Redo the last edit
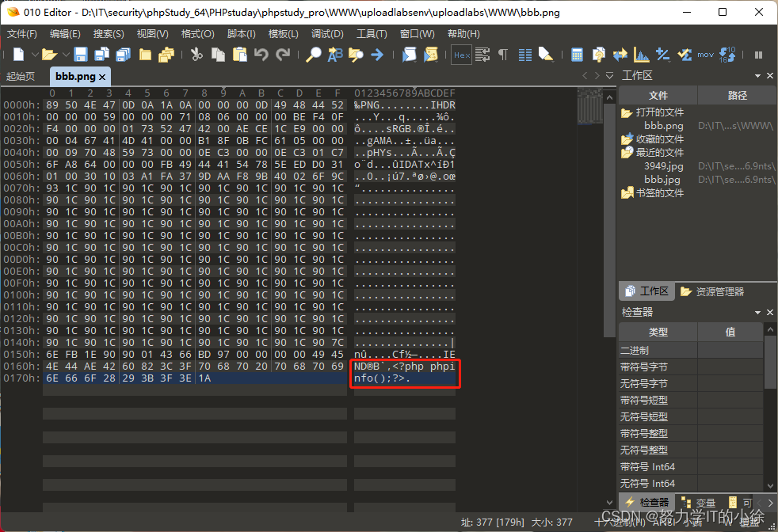The height and width of the screenshot is (532, 778). [283, 54]
